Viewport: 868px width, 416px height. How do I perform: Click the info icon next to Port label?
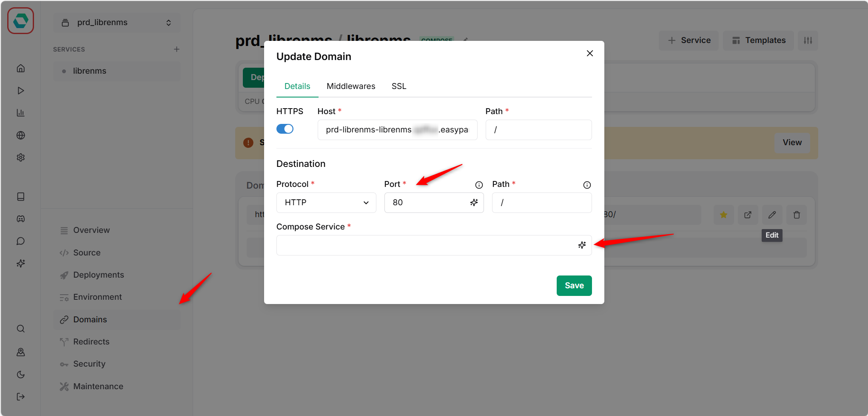click(x=479, y=185)
